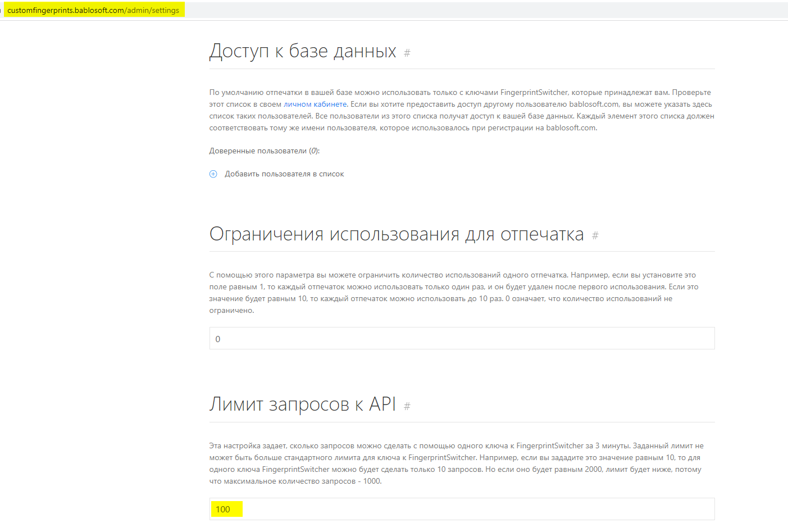Image resolution: width=788 pixels, height=532 pixels.
Task: Click the Ограничения использования для отпечатка heading
Action: pyautogui.click(x=397, y=234)
